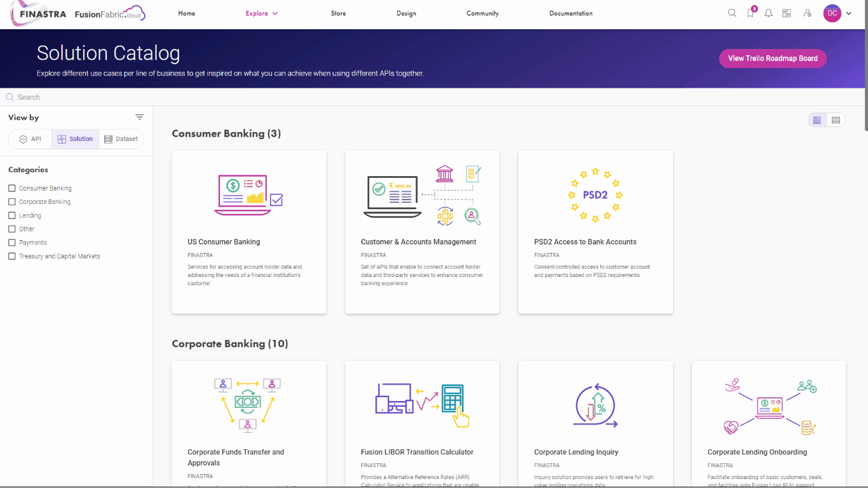
Task: Select the API view tab
Action: pyautogui.click(x=31, y=139)
